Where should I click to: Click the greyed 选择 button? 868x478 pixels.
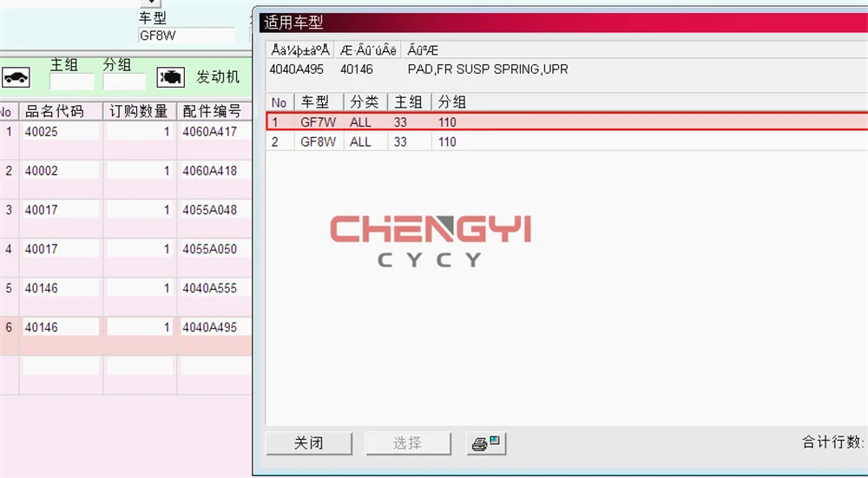[x=408, y=443]
